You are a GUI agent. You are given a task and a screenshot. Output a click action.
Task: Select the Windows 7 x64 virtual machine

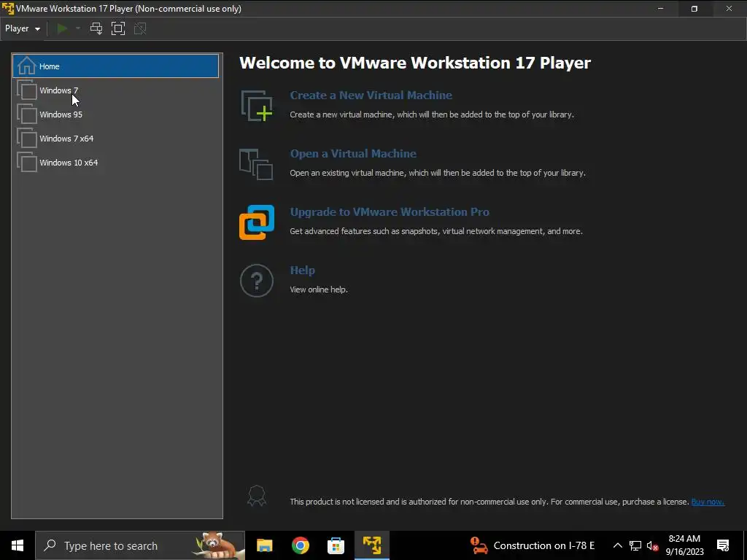pyautogui.click(x=116, y=139)
